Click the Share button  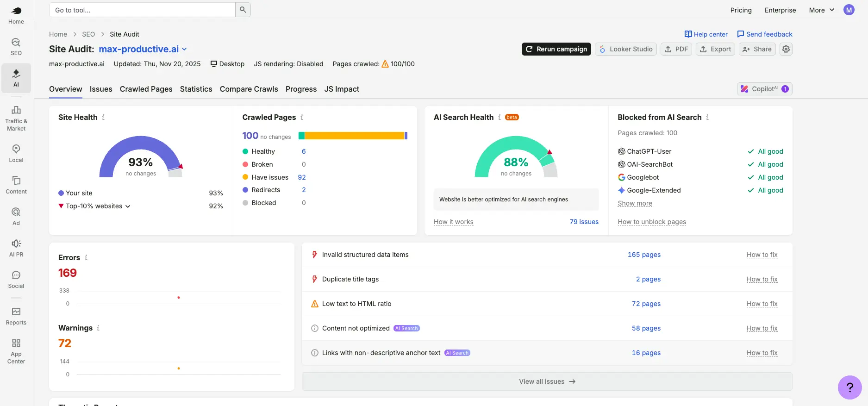tap(757, 49)
